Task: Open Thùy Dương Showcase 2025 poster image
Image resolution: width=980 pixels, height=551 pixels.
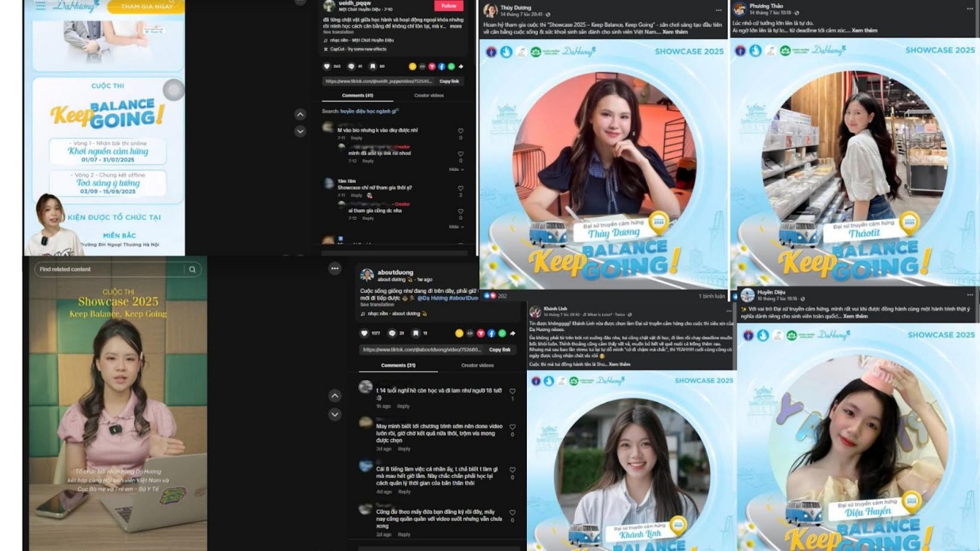Action: click(604, 163)
